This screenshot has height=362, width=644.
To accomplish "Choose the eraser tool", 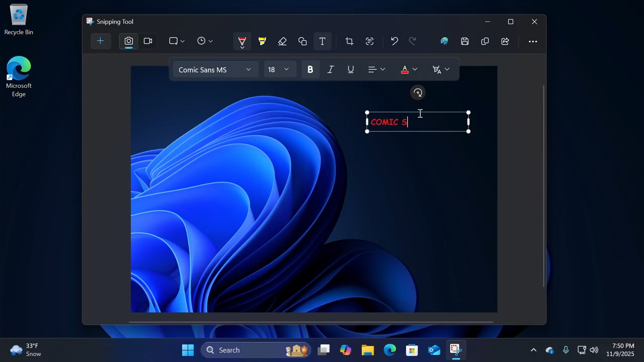I will click(x=282, y=41).
